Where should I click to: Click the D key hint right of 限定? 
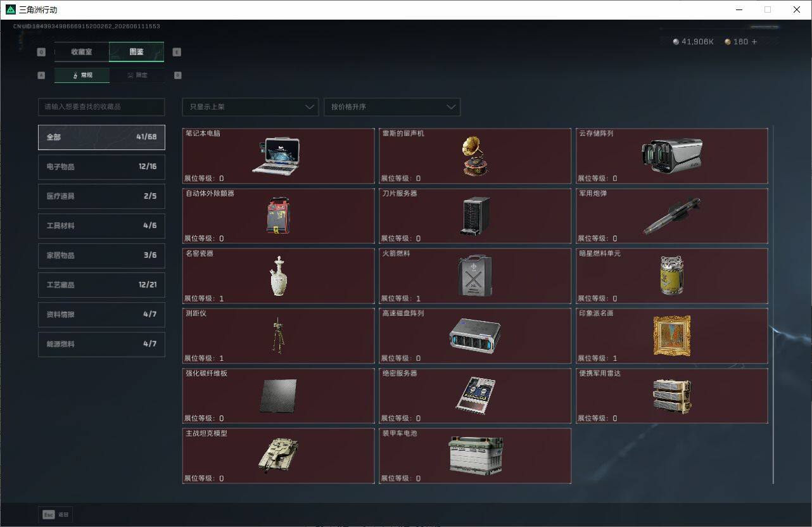click(177, 75)
